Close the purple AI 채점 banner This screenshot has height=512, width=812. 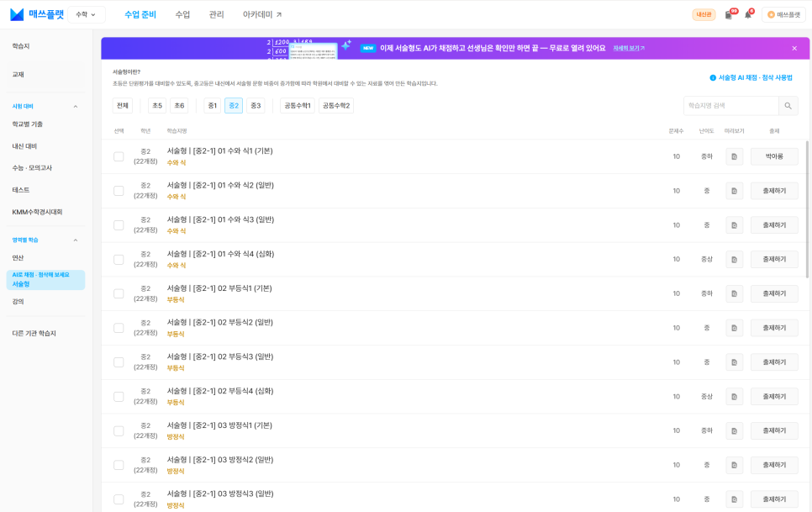tap(794, 48)
